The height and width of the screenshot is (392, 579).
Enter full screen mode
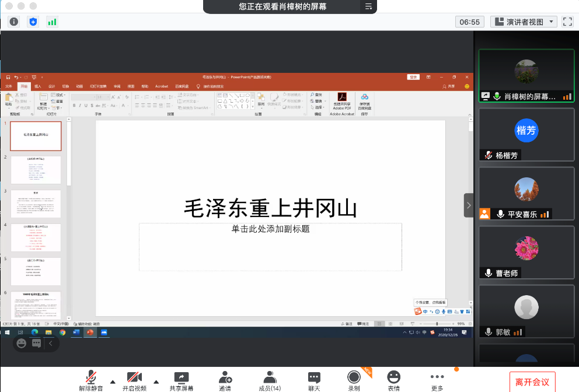pyautogui.click(x=567, y=22)
